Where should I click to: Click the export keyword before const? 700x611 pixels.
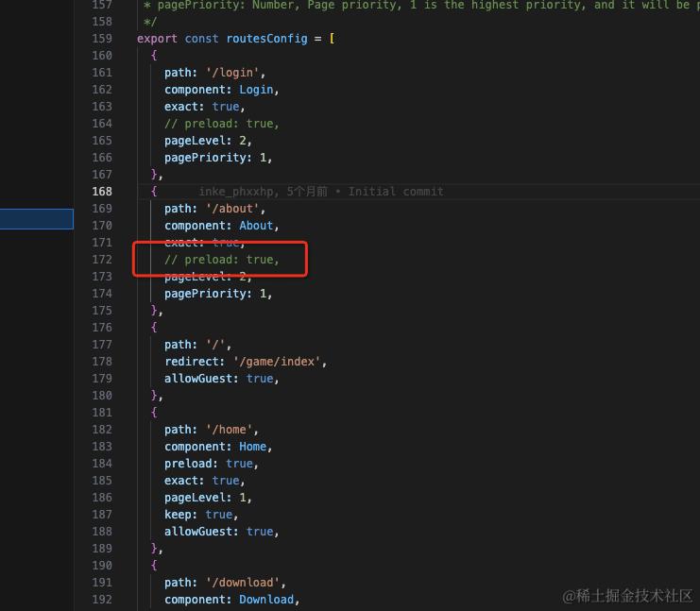click(157, 39)
